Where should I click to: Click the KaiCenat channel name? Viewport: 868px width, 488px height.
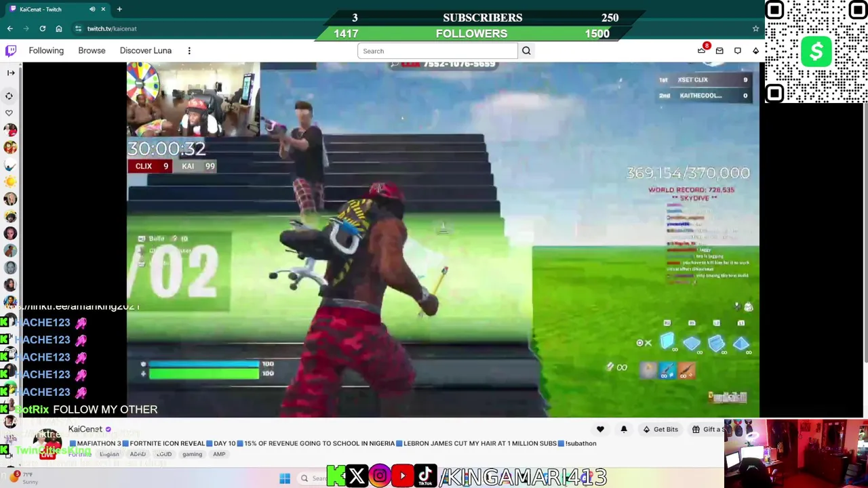(85, 429)
